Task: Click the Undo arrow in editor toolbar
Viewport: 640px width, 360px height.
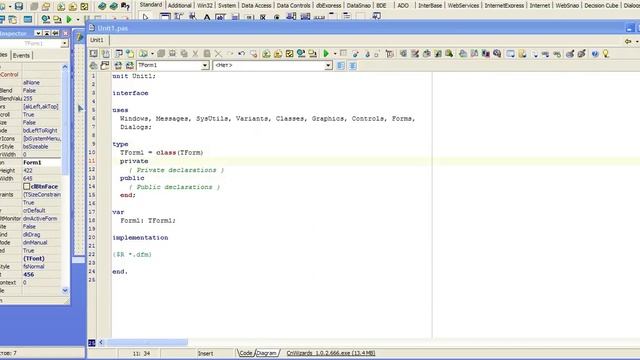Action: point(242,53)
